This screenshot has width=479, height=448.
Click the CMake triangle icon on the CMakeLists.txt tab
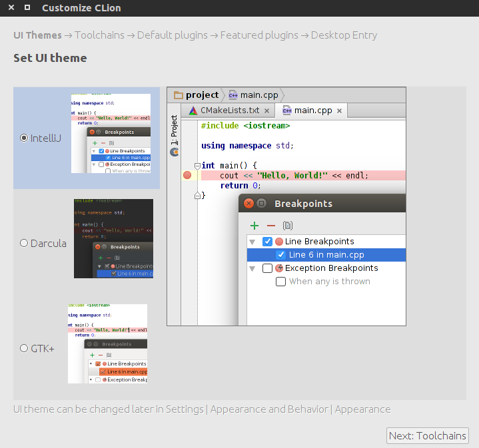tap(193, 111)
